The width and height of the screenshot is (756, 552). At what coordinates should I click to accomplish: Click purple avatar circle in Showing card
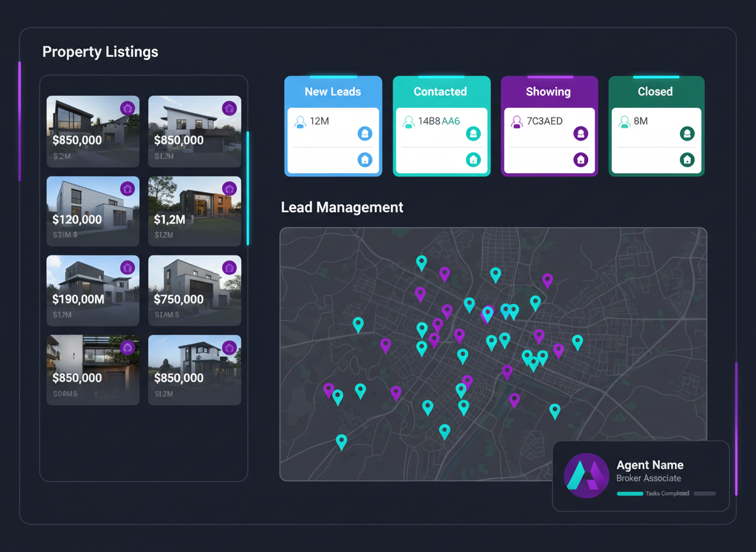click(x=581, y=134)
